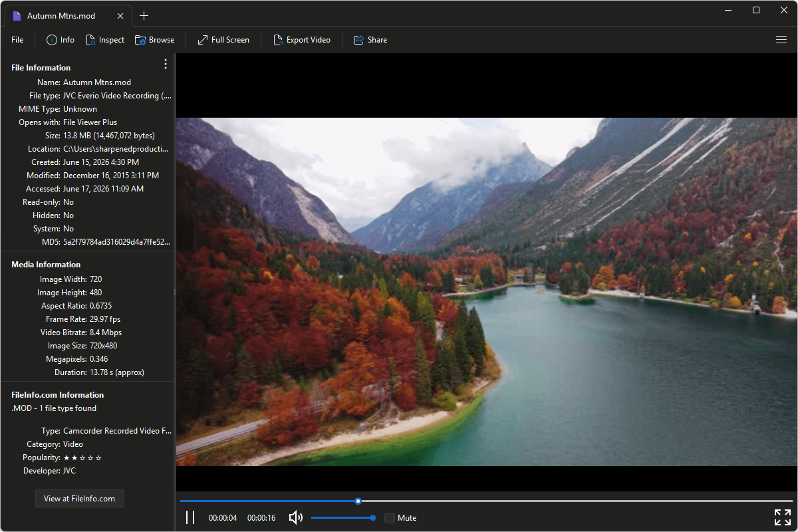This screenshot has width=798, height=532.
Task: Maximize the application window
Action: click(756, 10)
